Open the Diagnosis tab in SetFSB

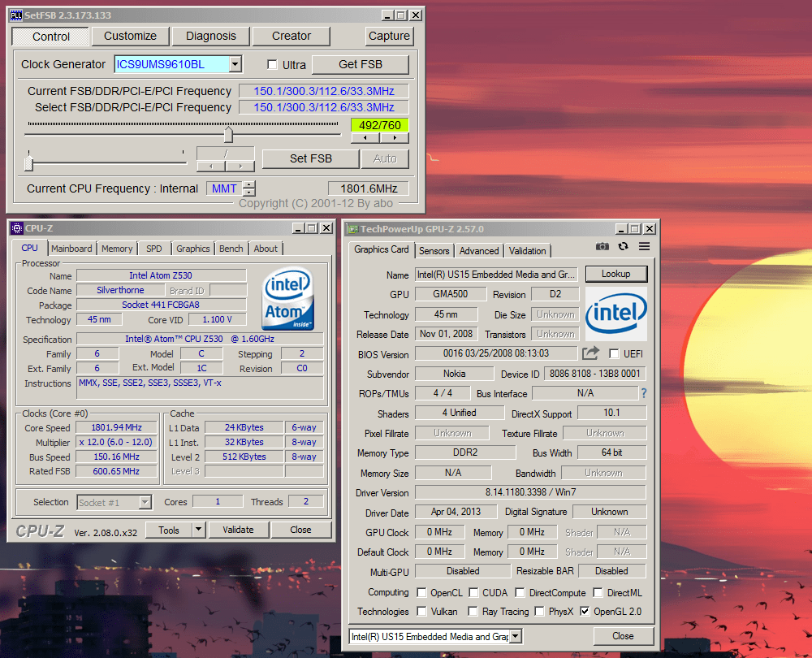point(210,36)
